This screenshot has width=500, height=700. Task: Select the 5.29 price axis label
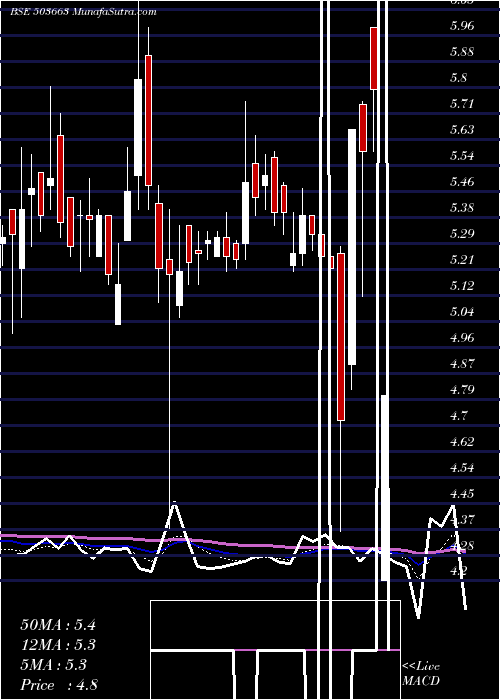[x=462, y=233]
